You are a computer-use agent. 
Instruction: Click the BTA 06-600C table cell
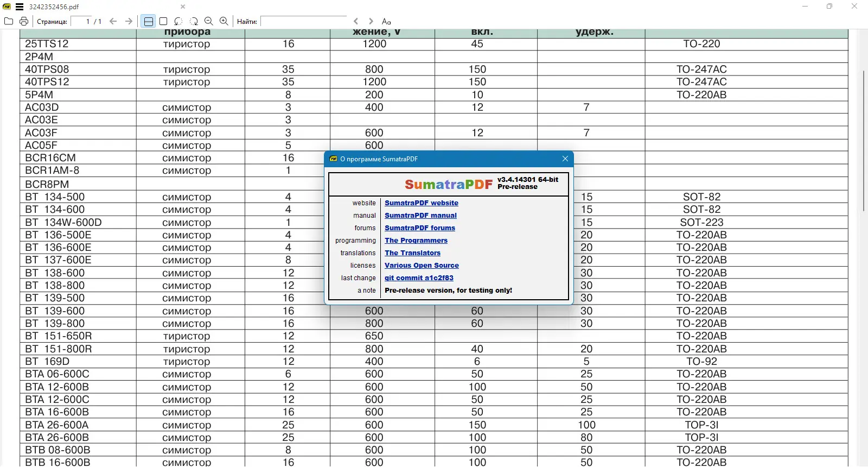(78, 374)
